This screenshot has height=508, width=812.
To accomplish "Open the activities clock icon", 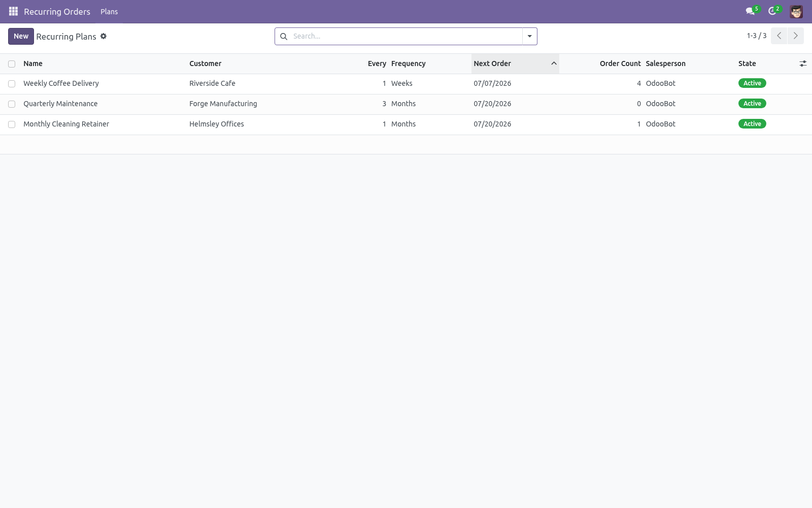I will point(773,11).
